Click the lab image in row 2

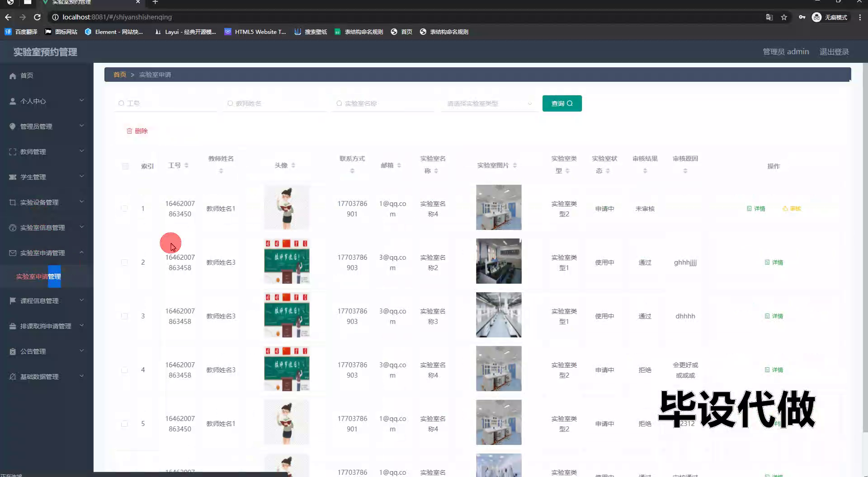(499, 261)
